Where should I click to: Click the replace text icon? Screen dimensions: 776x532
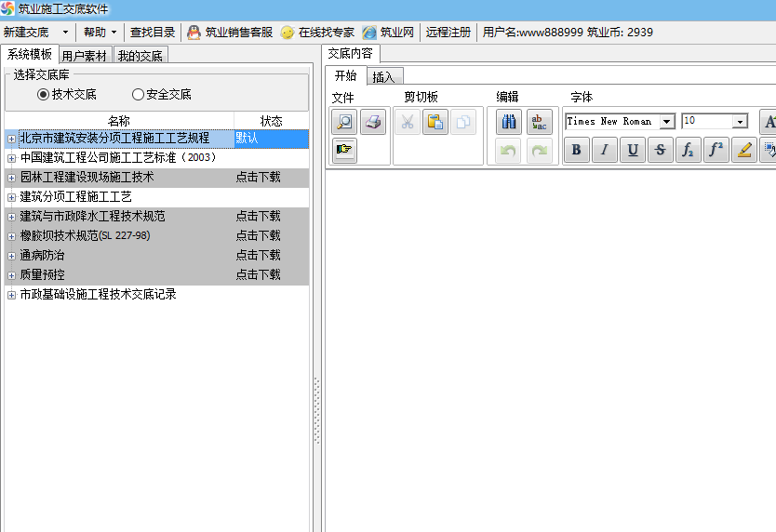point(539,122)
